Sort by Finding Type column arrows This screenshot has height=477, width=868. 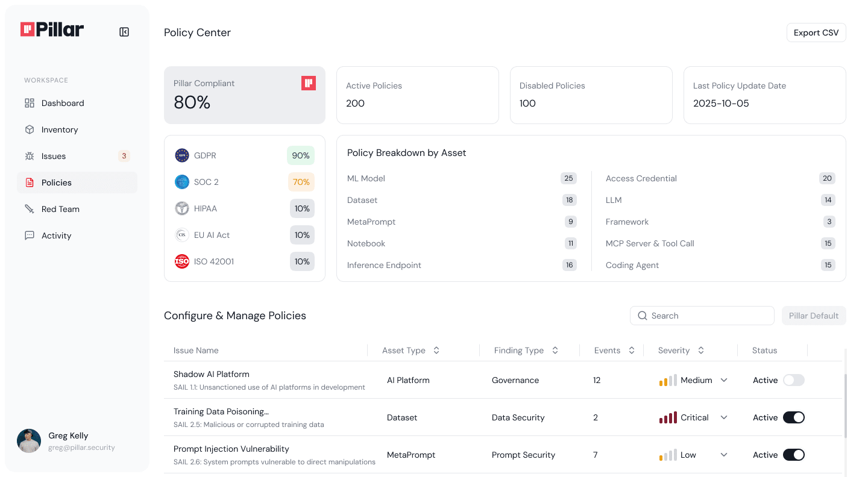pos(555,351)
